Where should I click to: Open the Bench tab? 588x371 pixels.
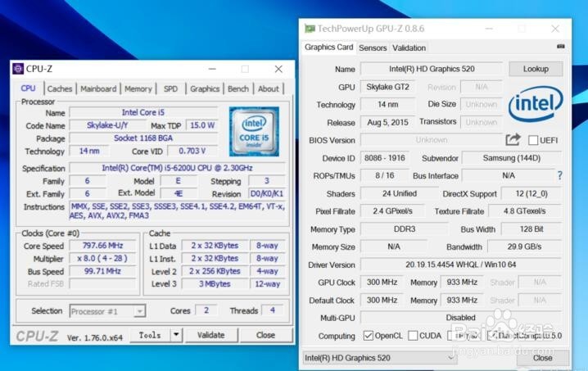238,89
